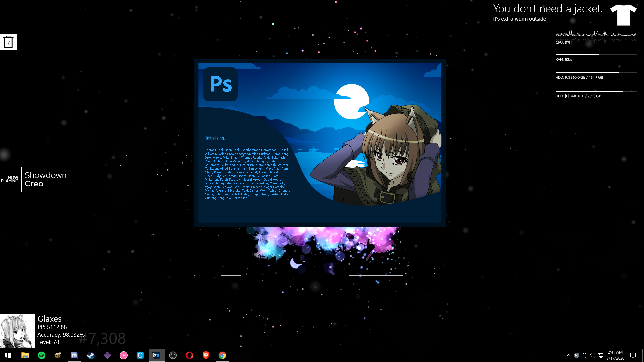Open File Explorer from the taskbar
Image resolution: width=644 pixels, height=362 pixels.
(25, 355)
